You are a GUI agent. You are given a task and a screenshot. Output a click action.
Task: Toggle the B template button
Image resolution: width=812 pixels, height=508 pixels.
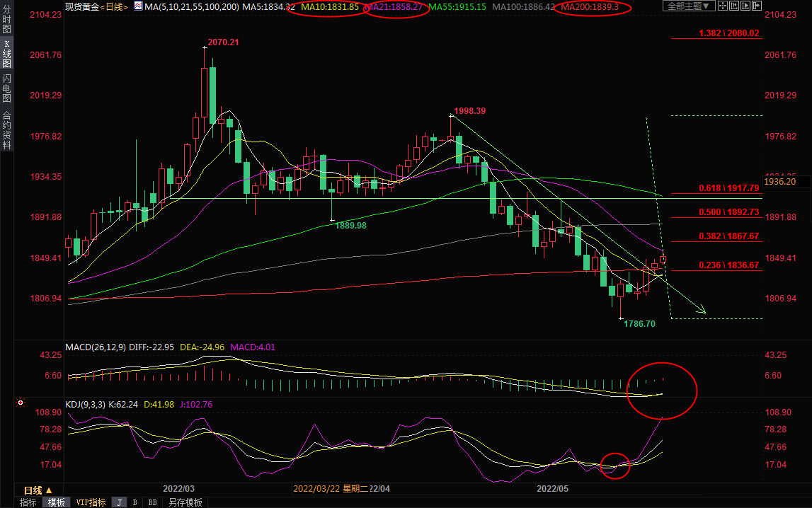pos(135,502)
